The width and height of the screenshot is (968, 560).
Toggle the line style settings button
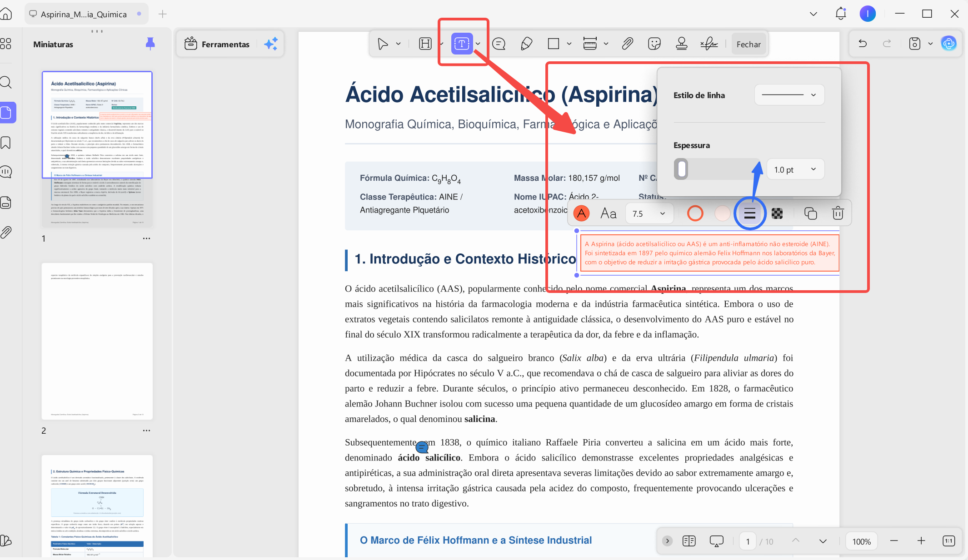750,213
